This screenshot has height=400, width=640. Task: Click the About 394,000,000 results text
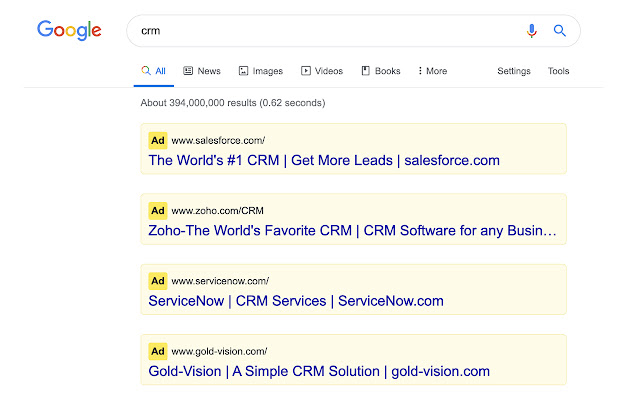pos(233,103)
